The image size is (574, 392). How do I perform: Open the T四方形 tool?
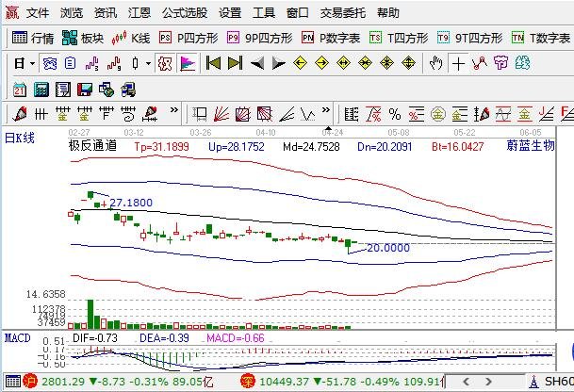coord(399,38)
